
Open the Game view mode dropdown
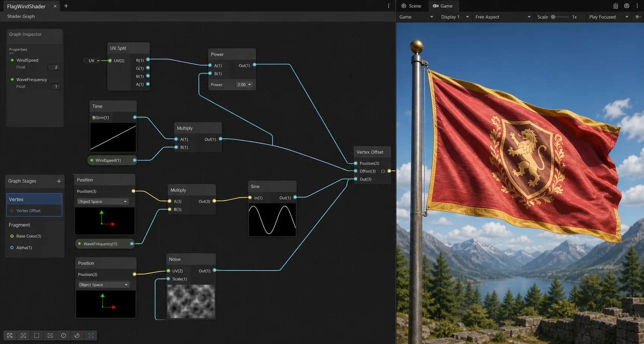[x=416, y=17]
